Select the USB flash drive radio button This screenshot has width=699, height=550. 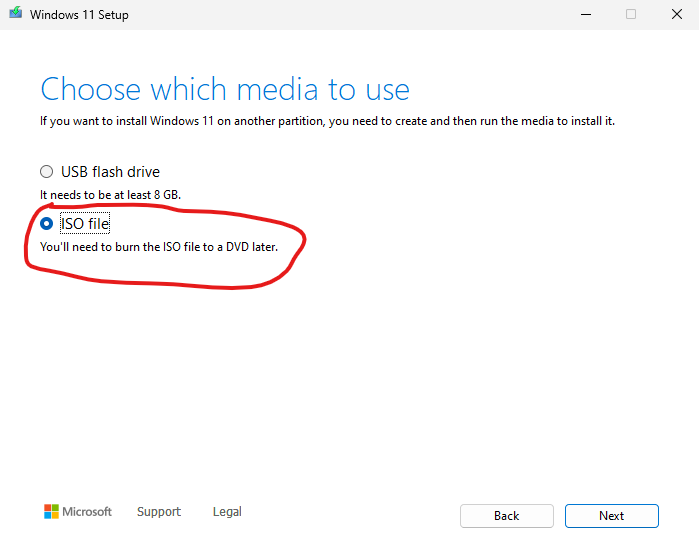pos(46,172)
